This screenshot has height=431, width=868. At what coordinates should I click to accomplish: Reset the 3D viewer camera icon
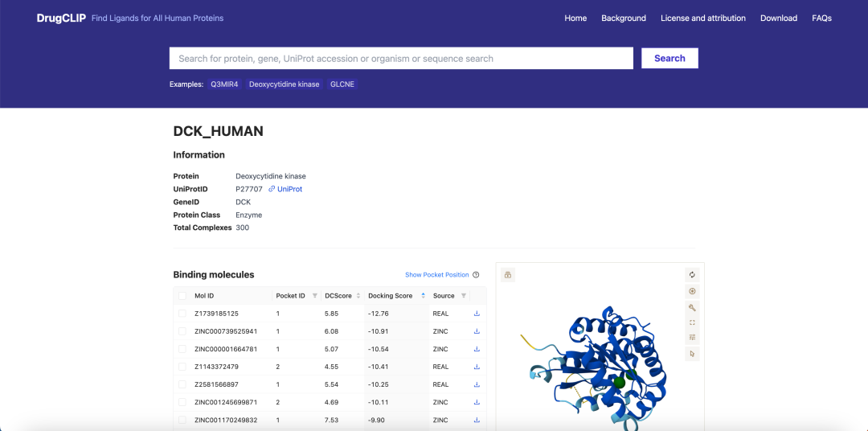point(692,275)
